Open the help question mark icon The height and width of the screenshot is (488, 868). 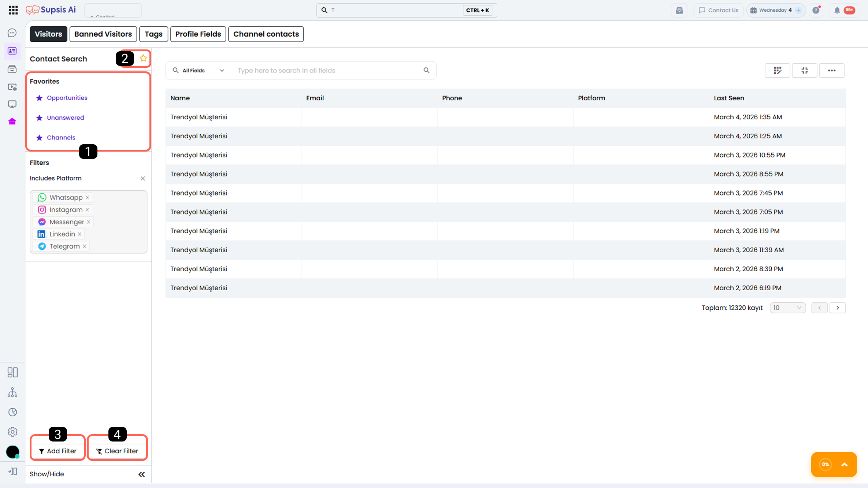816,10
